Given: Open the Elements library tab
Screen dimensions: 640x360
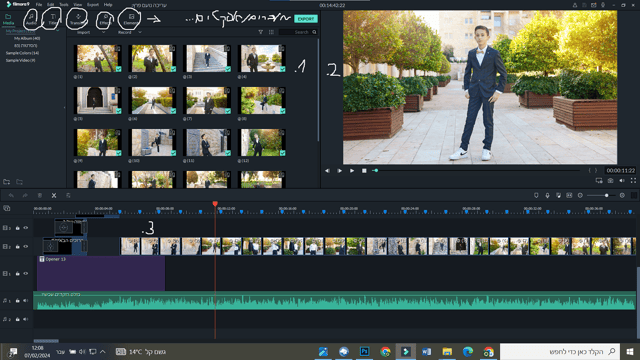Looking at the screenshot, I should tap(131, 19).
